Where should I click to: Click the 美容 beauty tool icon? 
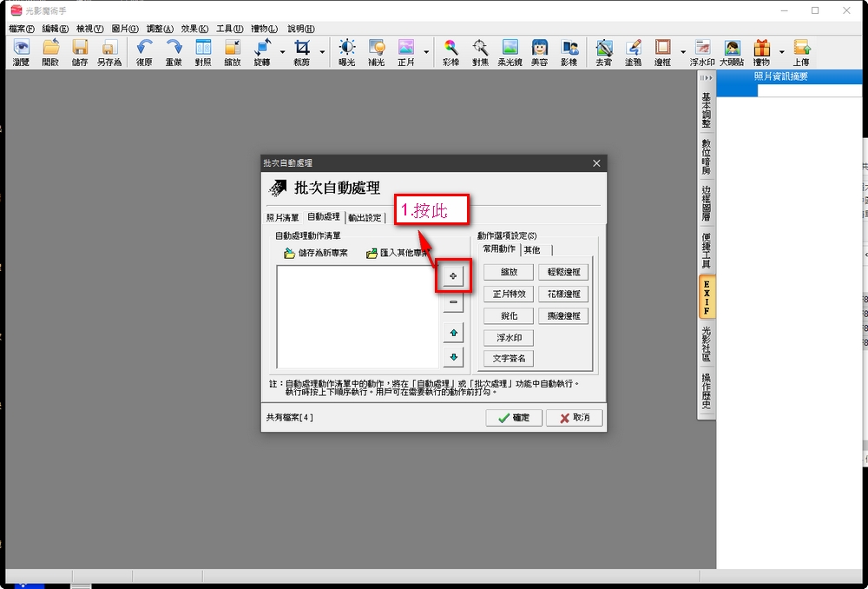[x=539, y=52]
